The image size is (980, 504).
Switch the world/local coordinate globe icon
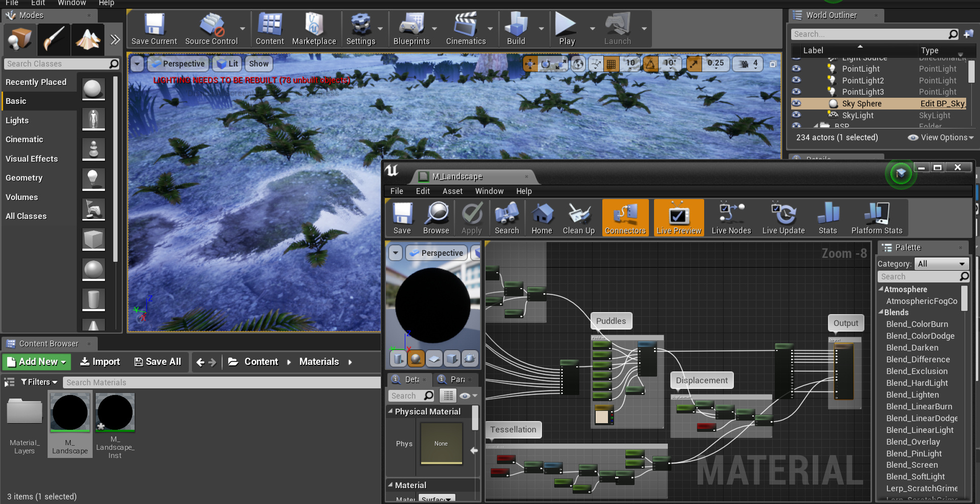click(x=578, y=64)
